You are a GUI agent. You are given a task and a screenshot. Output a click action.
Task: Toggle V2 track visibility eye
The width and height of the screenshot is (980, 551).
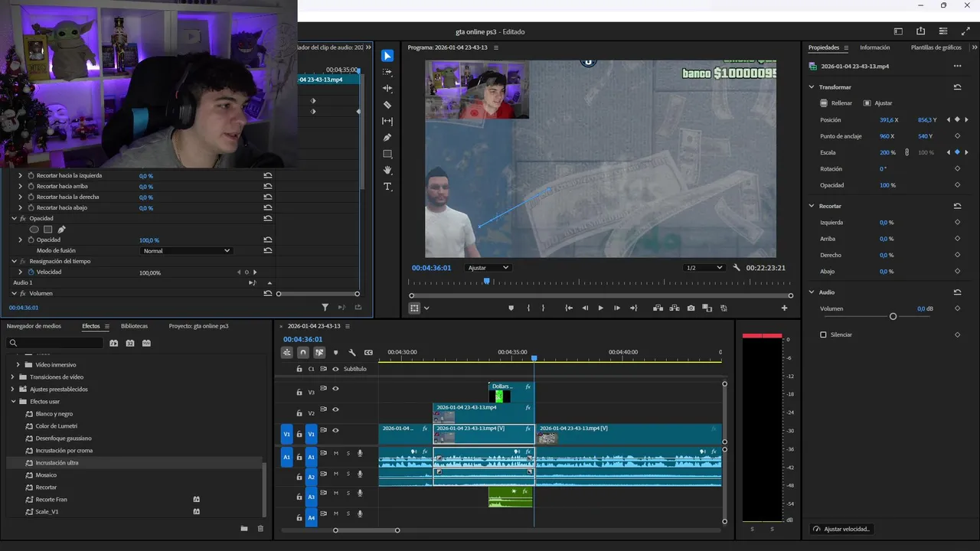(335, 409)
